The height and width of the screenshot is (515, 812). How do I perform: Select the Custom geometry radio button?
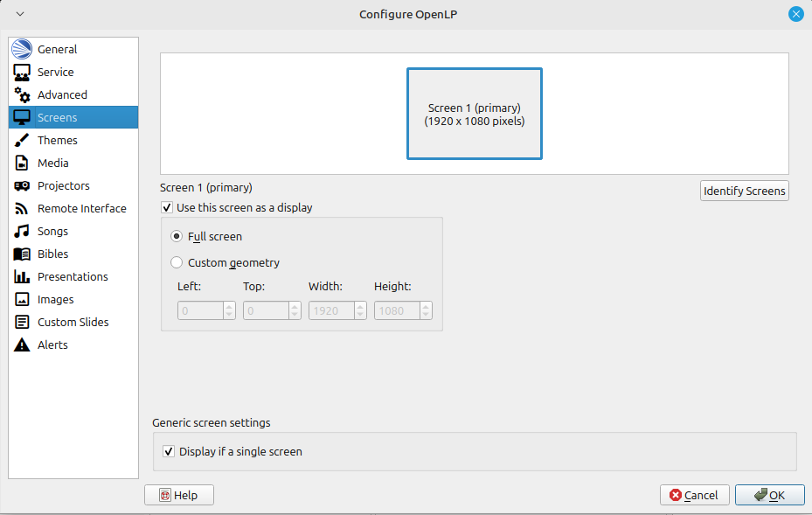click(x=177, y=262)
